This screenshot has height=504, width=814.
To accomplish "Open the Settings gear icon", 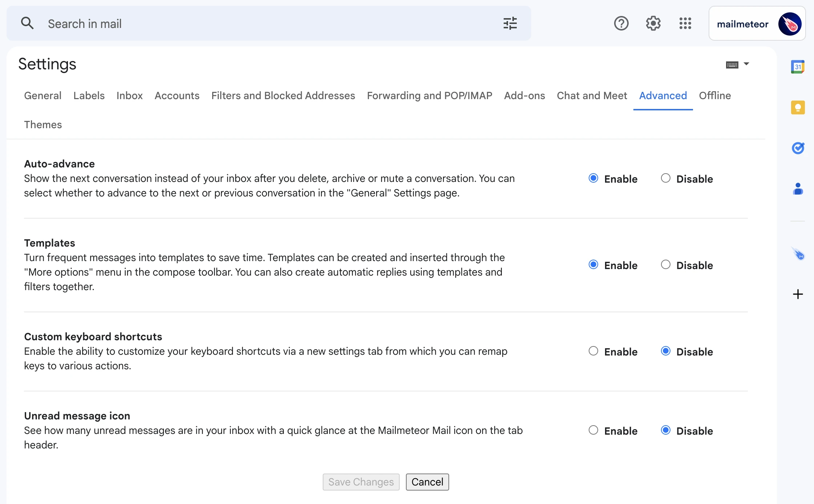I will coord(653,24).
